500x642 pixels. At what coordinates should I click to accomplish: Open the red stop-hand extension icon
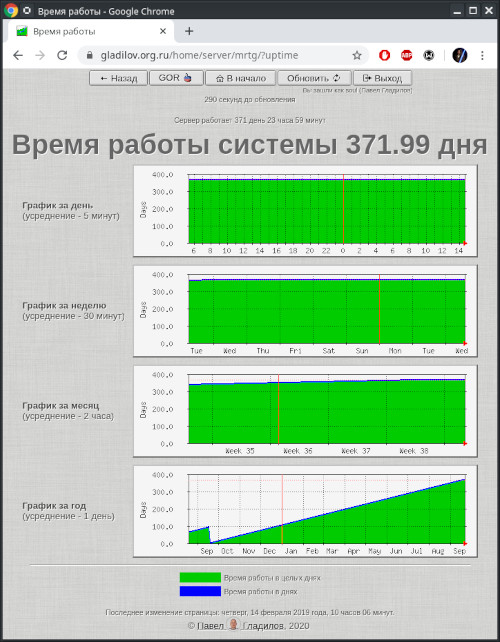pyautogui.click(x=384, y=55)
